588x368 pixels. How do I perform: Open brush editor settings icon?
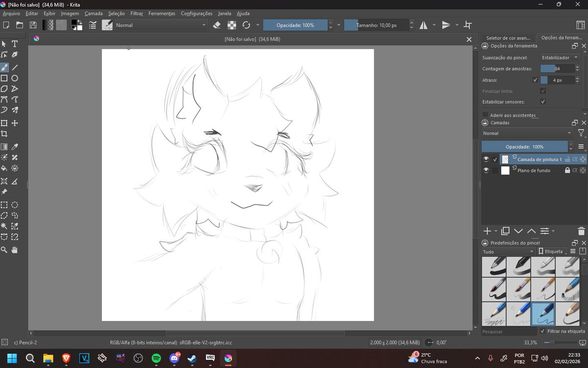(92, 25)
